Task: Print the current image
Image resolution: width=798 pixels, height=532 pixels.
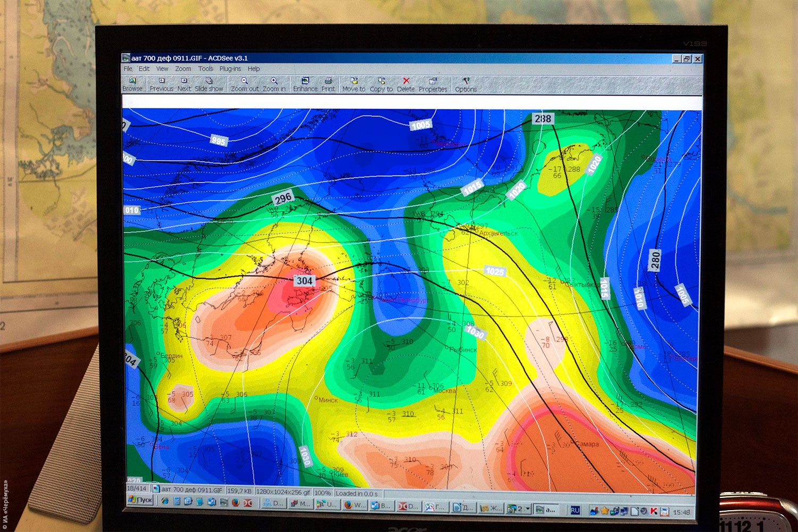Action: click(328, 85)
